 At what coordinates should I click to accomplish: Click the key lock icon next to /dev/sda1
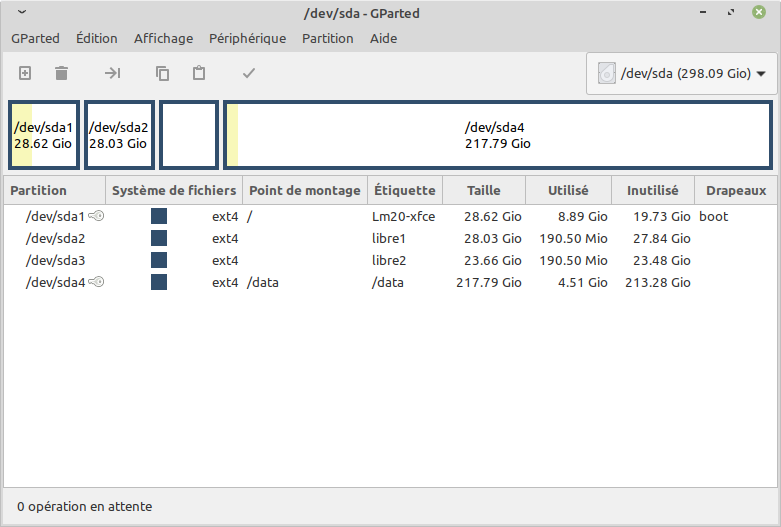pyautogui.click(x=97, y=216)
